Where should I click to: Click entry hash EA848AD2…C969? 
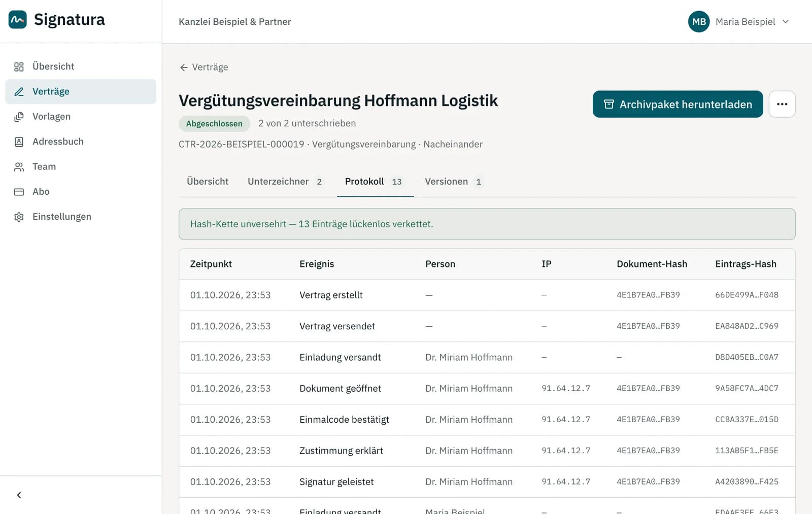point(747,326)
